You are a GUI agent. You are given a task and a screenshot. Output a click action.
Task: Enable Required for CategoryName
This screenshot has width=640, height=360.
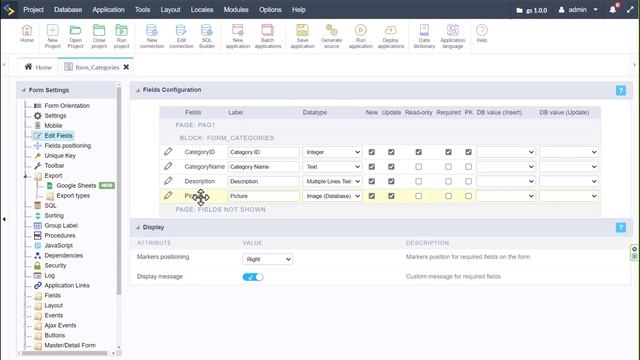click(448, 167)
